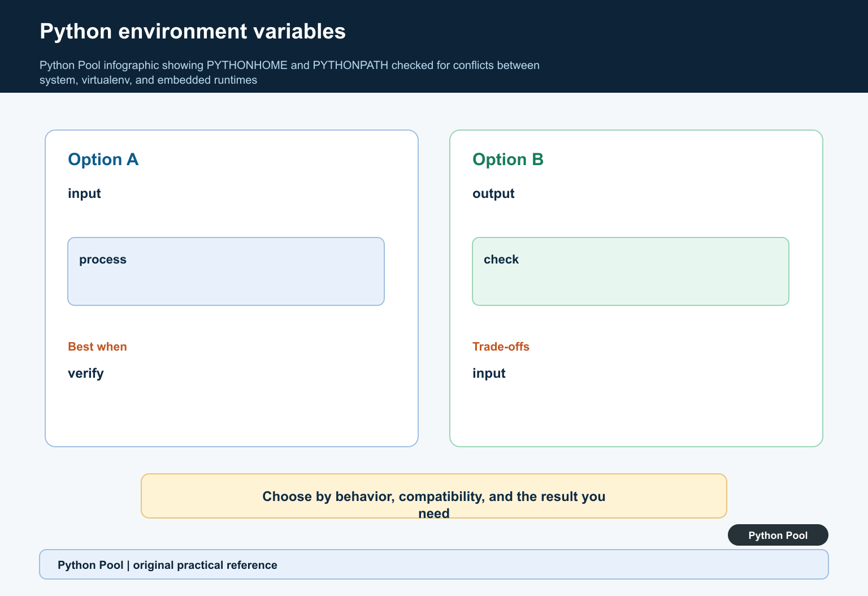The width and height of the screenshot is (868, 596).
Task: Click the 'Best when' label
Action: [x=97, y=347]
